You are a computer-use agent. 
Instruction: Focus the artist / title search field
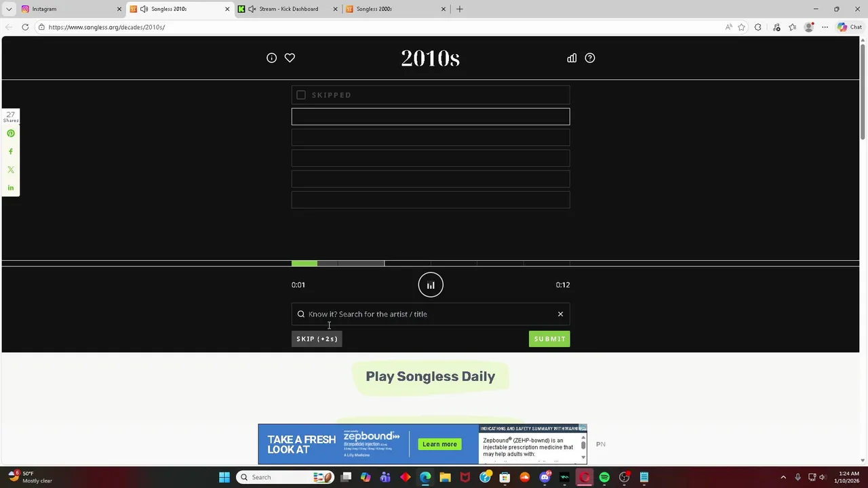tap(431, 314)
